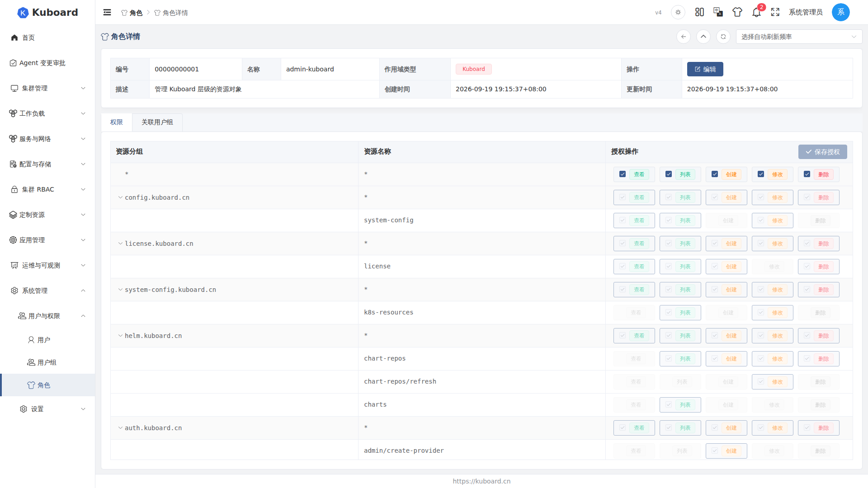Viewport: 868px width, 488px height.
Task: Toggle the sidebar with the hamburger icon
Action: [107, 12]
